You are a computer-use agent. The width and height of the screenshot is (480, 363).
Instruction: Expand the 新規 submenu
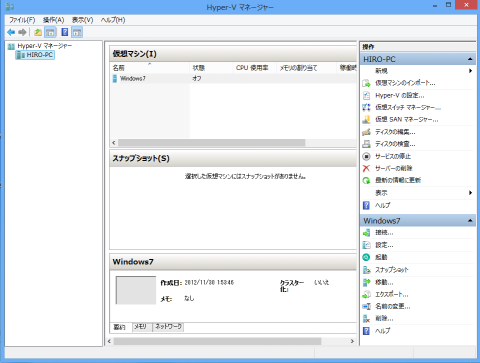click(x=470, y=71)
